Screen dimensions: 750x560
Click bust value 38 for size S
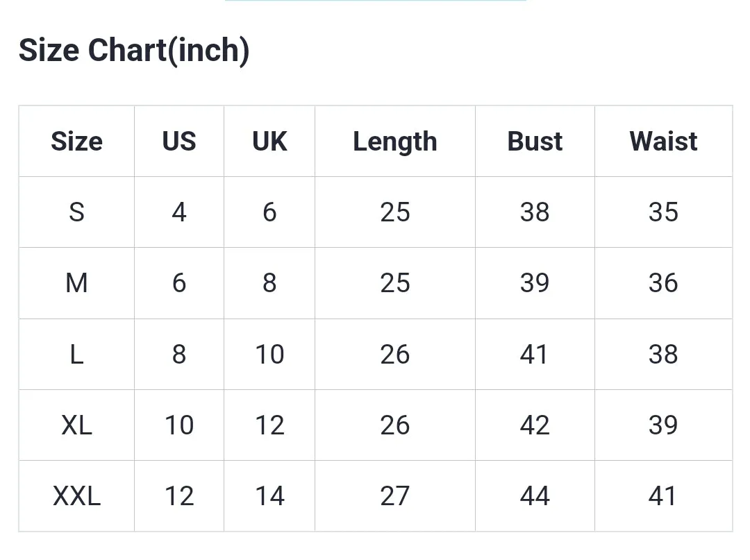point(535,212)
